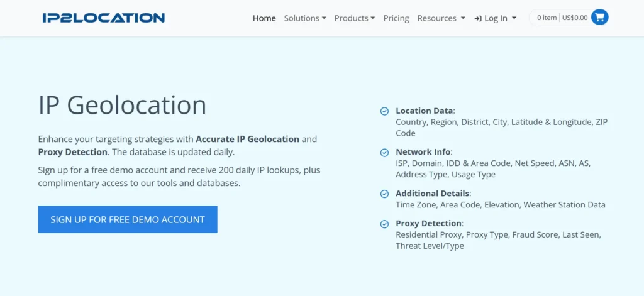Screen dimensions: 644x296
Task: Click the 'Proxy Detection' bold text in the paragraph
Action: click(73, 152)
